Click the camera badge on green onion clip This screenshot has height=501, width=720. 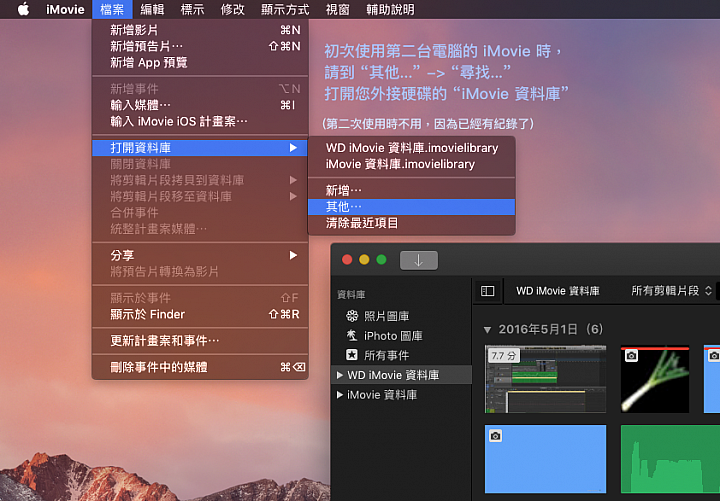pyautogui.click(x=631, y=355)
